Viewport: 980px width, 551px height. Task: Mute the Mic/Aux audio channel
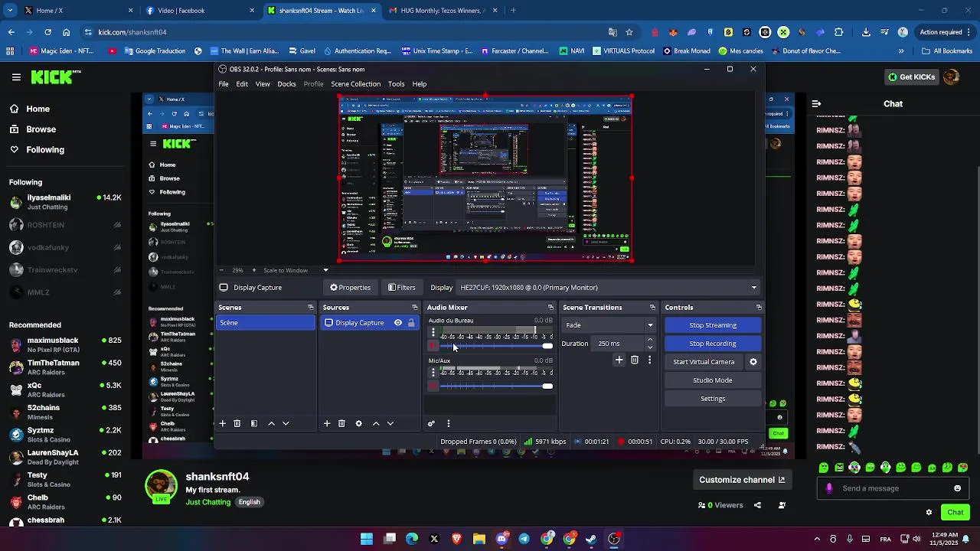pos(433,386)
